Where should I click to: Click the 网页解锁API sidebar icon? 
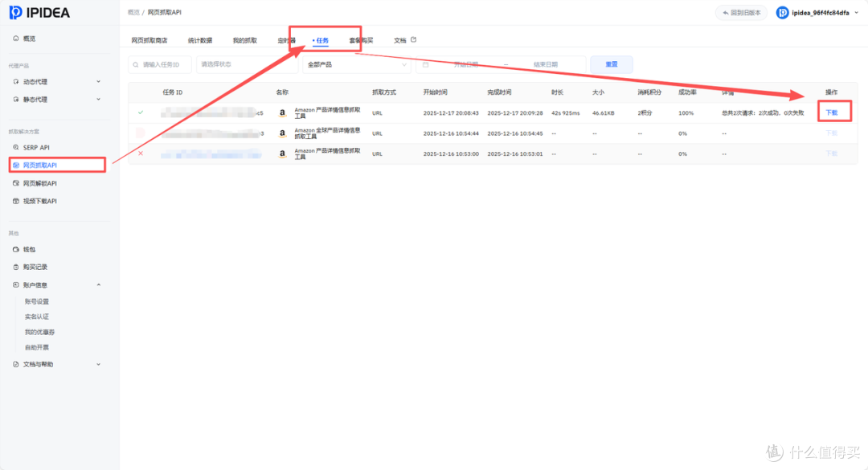[15, 183]
